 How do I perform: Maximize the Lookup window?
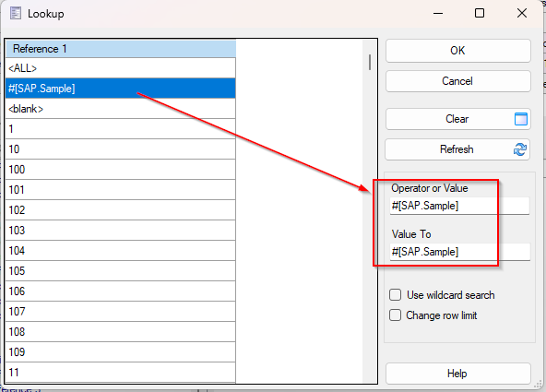tap(480, 13)
